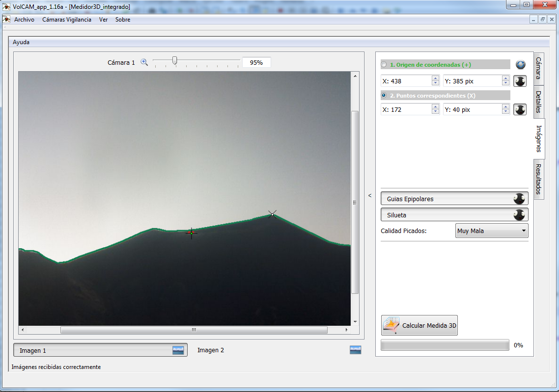Image resolution: width=559 pixels, height=392 pixels.
Task: Click the 95% zoom field
Action: point(256,62)
